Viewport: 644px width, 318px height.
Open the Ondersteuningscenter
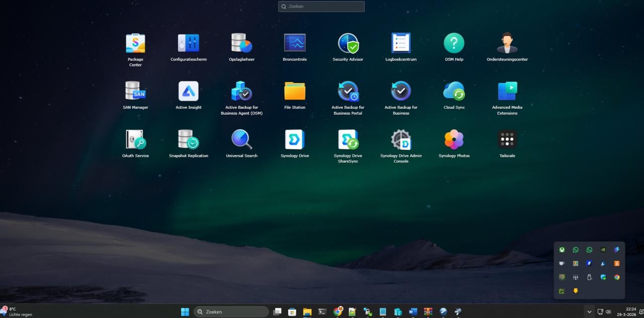coord(507,43)
